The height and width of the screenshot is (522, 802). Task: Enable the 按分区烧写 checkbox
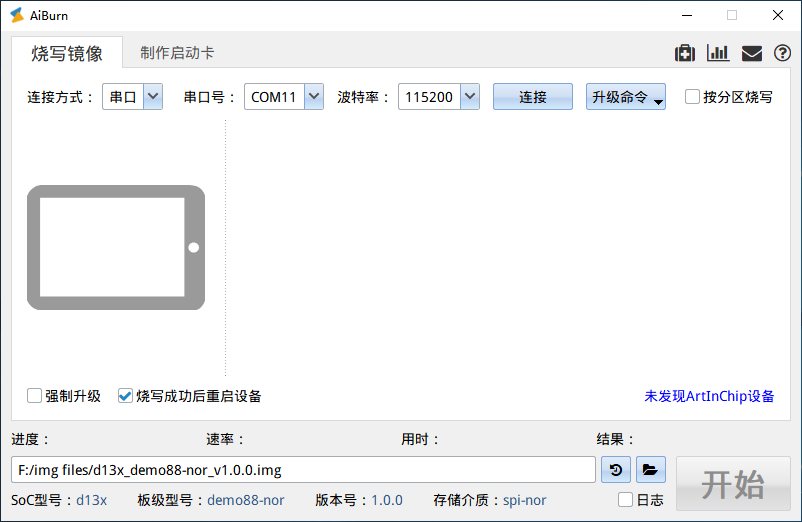pos(692,97)
